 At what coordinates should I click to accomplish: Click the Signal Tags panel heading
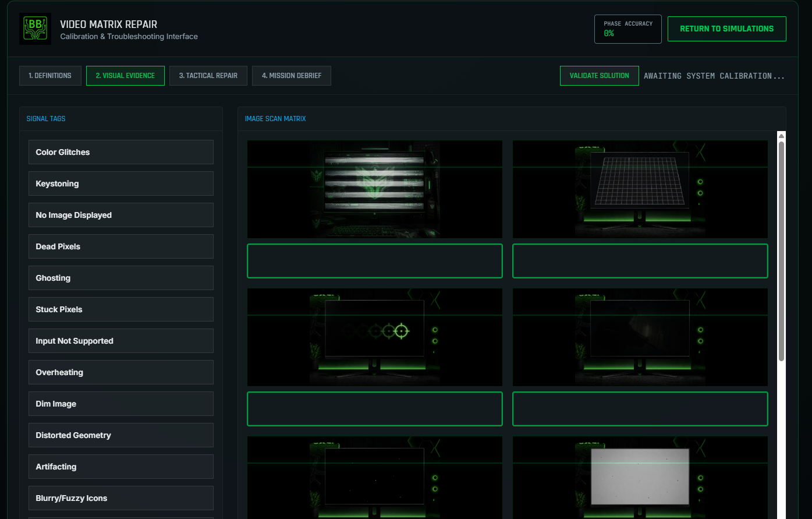coord(46,118)
